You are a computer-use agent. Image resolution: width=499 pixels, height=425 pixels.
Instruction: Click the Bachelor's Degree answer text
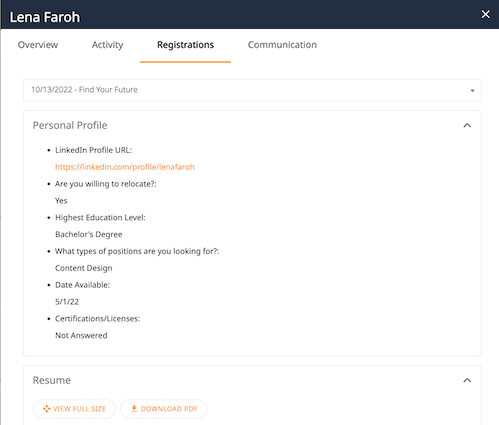(89, 234)
